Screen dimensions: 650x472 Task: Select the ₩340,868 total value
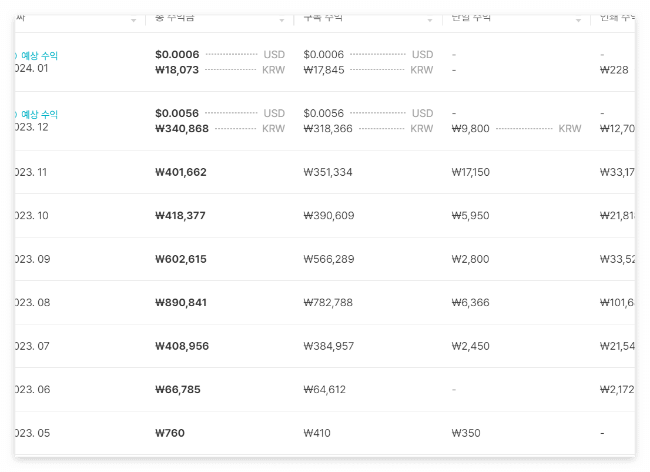click(182, 128)
